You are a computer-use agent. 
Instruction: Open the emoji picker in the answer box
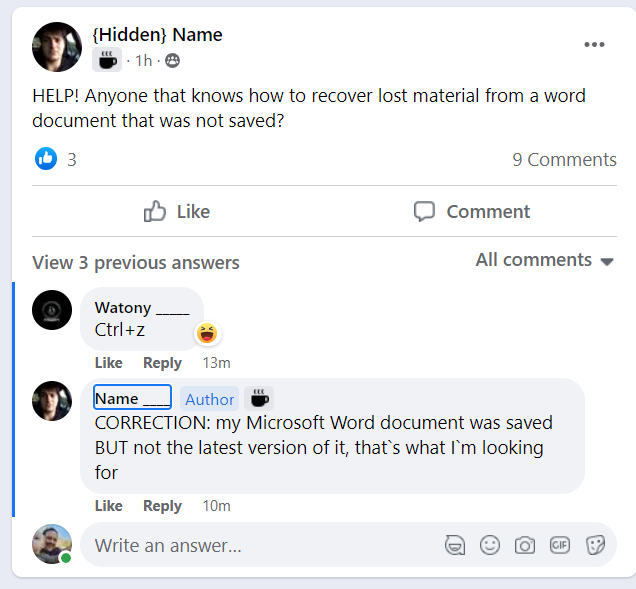[x=490, y=545]
